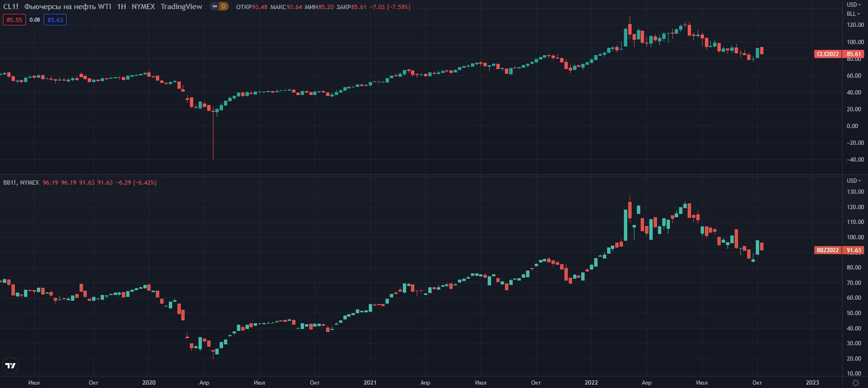Click МАКС high value 93.64
868x388 pixels.
(x=294, y=7)
